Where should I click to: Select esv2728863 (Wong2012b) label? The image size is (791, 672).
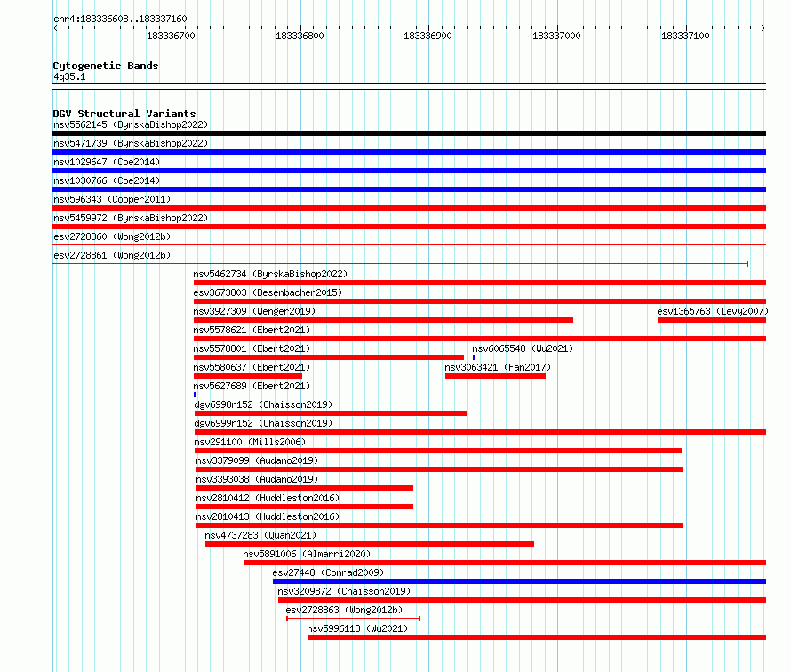345,610
